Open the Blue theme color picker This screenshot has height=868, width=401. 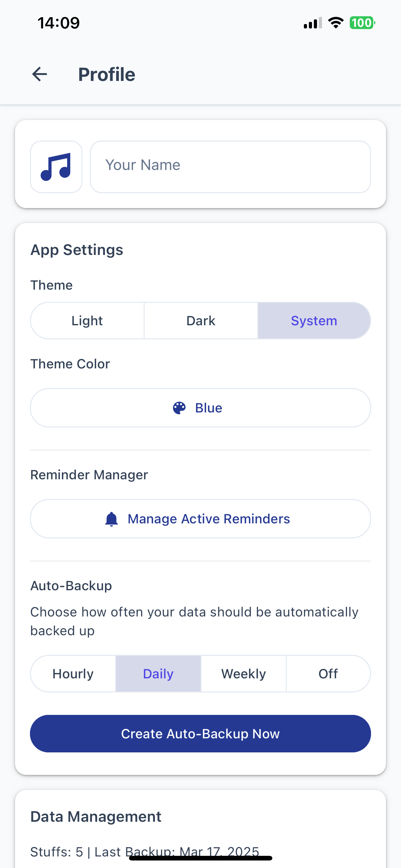tap(201, 408)
